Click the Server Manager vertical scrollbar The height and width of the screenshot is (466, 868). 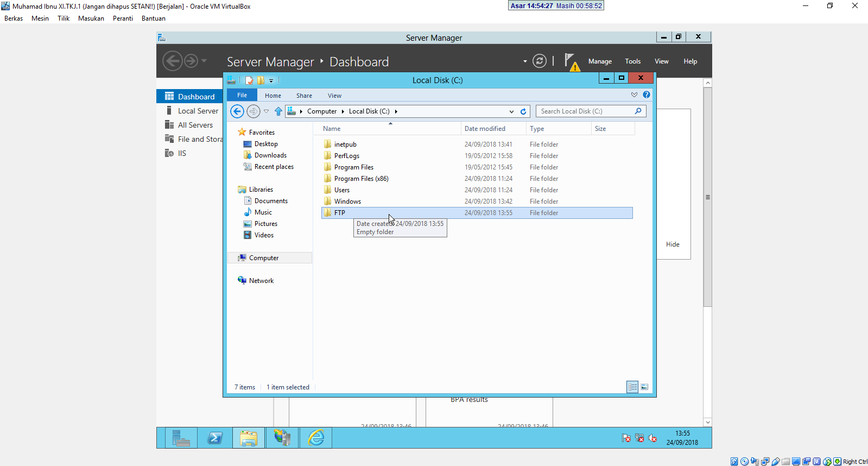coord(707,197)
